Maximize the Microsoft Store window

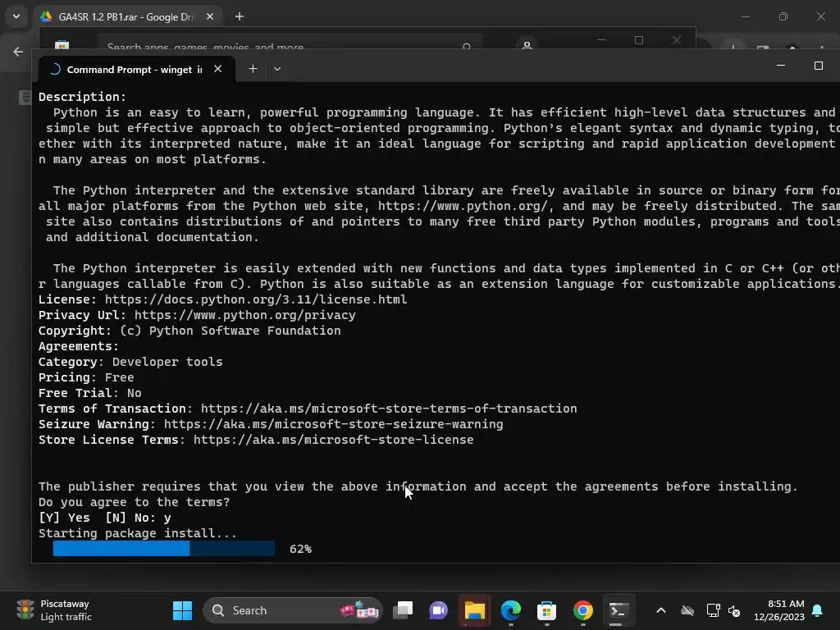(x=638, y=40)
